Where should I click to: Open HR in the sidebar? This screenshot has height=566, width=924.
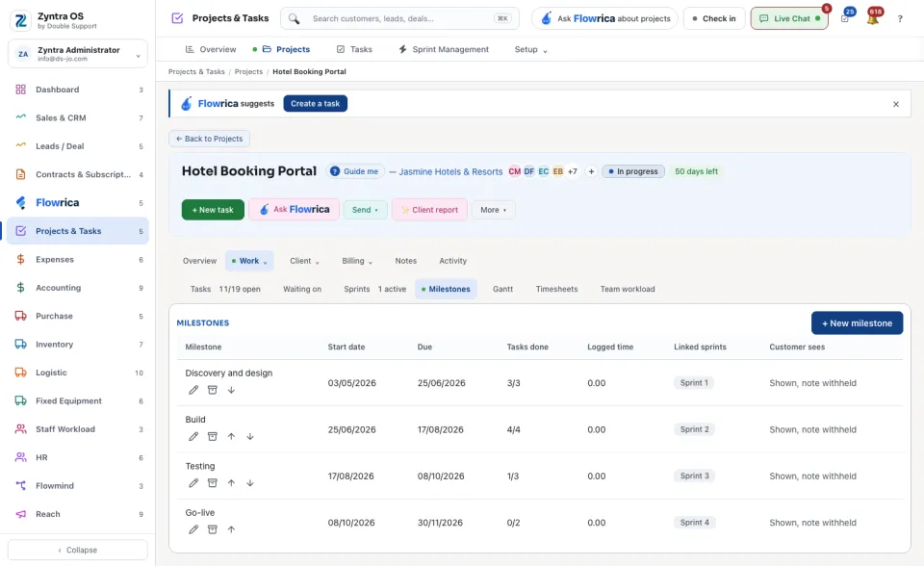pyautogui.click(x=78, y=457)
